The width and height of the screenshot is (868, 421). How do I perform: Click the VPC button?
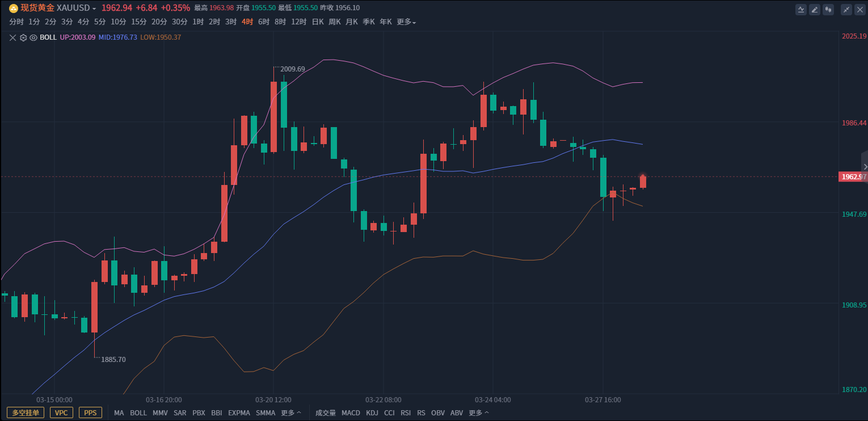point(62,413)
